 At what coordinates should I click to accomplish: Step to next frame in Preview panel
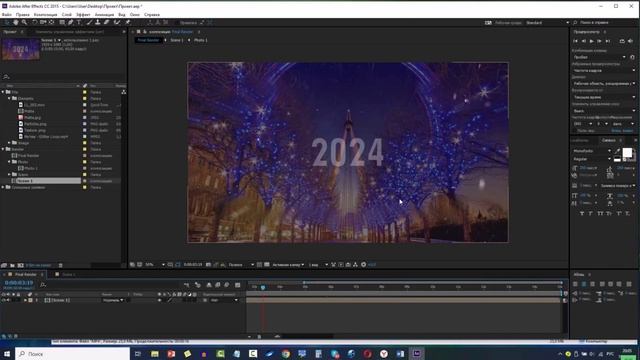[600, 41]
